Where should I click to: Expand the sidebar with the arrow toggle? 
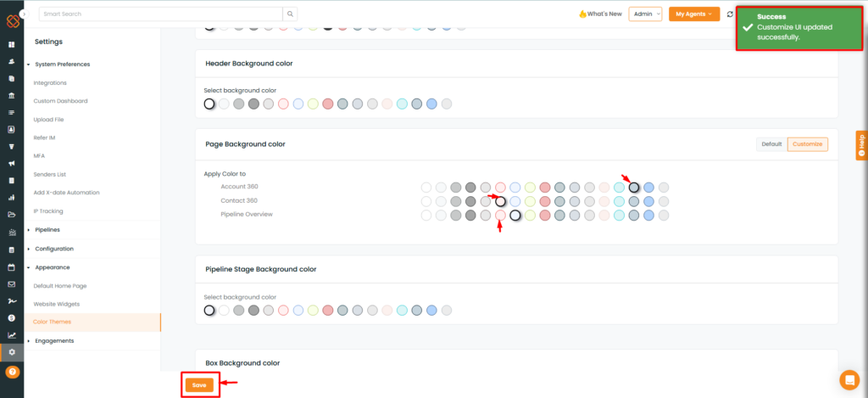pyautogui.click(x=23, y=14)
